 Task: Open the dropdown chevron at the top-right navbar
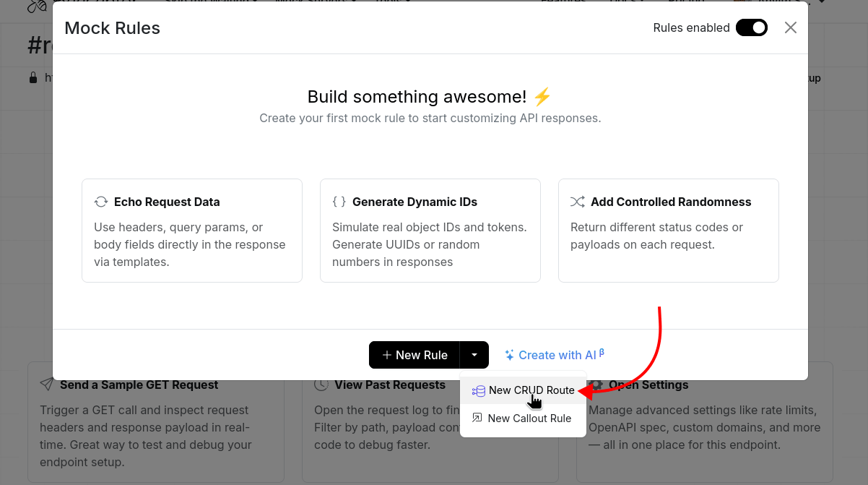(x=823, y=2)
